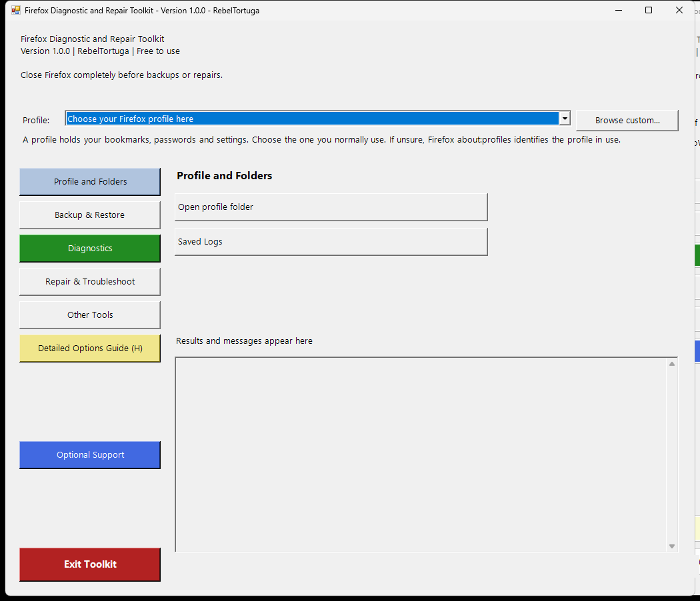The image size is (700, 601).
Task: Go to Repair & Troubleshoot section
Action: point(90,282)
